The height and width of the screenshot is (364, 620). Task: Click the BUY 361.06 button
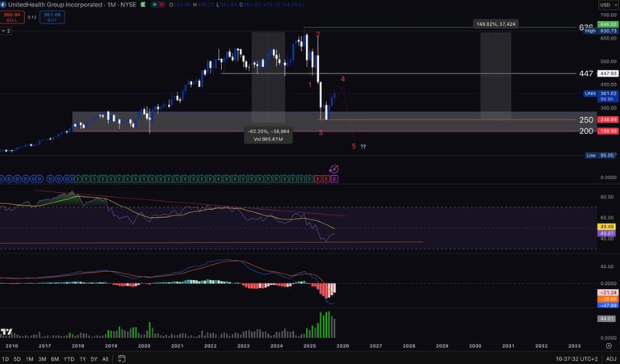[52, 18]
